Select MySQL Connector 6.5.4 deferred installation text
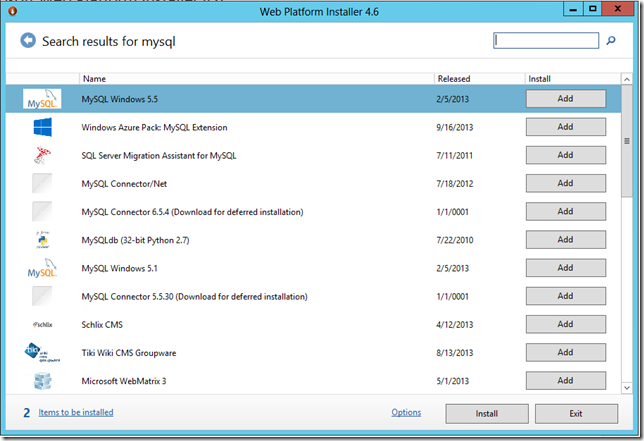The width and height of the screenshot is (644, 441). coord(192,212)
